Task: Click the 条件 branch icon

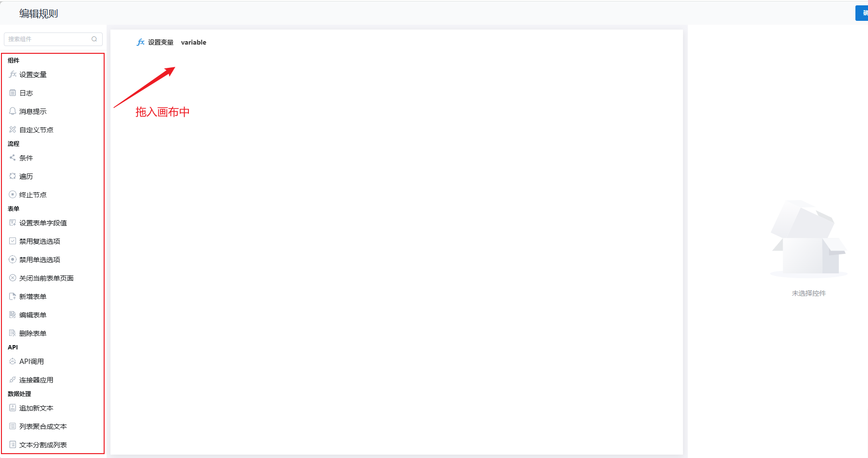Action: tap(13, 158)
